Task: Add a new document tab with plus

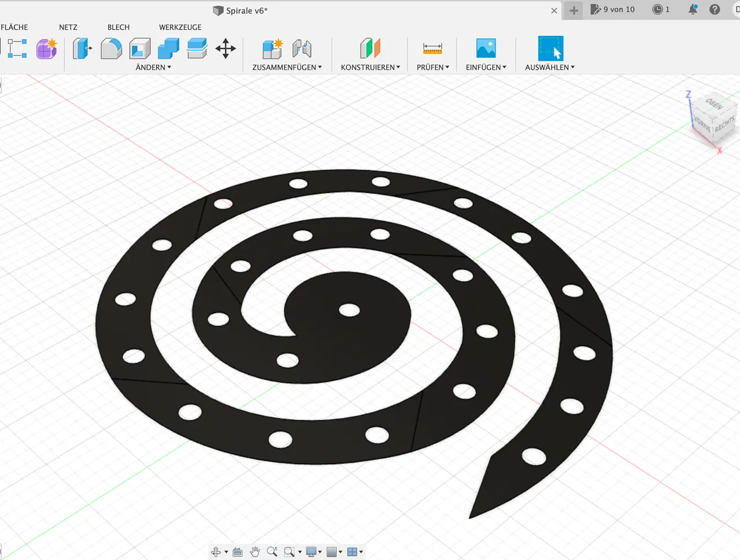Action: pos(573,10)
